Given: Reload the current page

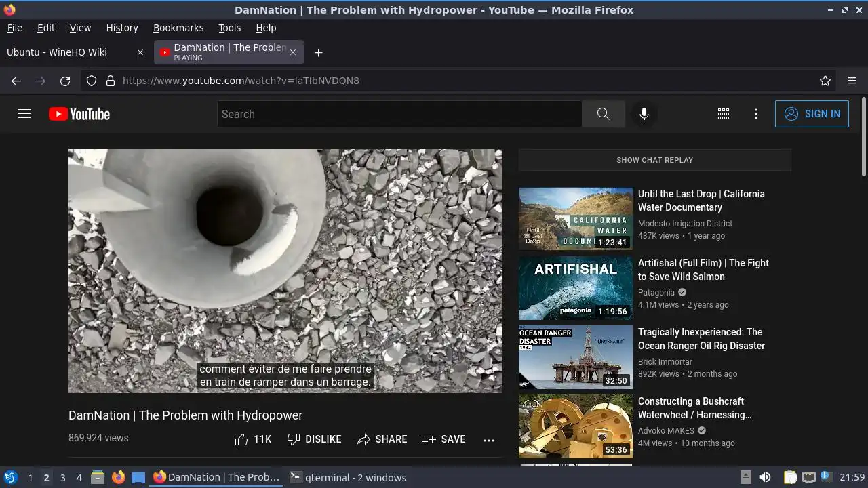Looking at the screenshot, I should pos(65,81).
